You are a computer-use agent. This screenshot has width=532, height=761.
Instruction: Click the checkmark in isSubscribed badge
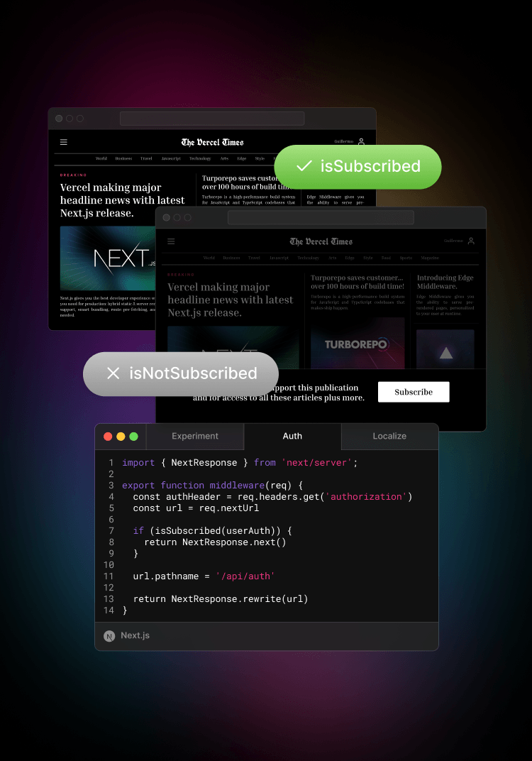coord(304,166)
